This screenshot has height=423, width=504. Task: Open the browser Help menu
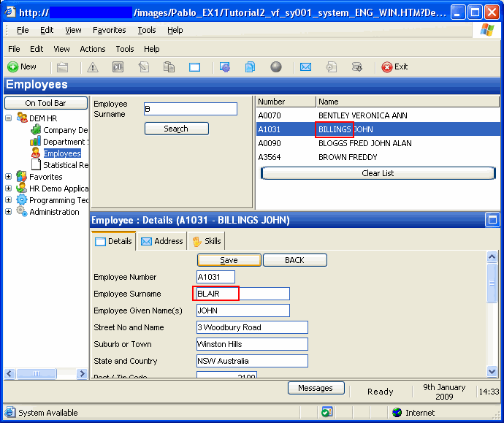(175, 30)
